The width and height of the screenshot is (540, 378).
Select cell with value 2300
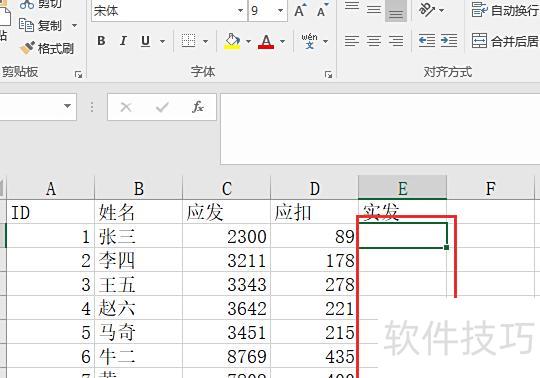[227, 236]
